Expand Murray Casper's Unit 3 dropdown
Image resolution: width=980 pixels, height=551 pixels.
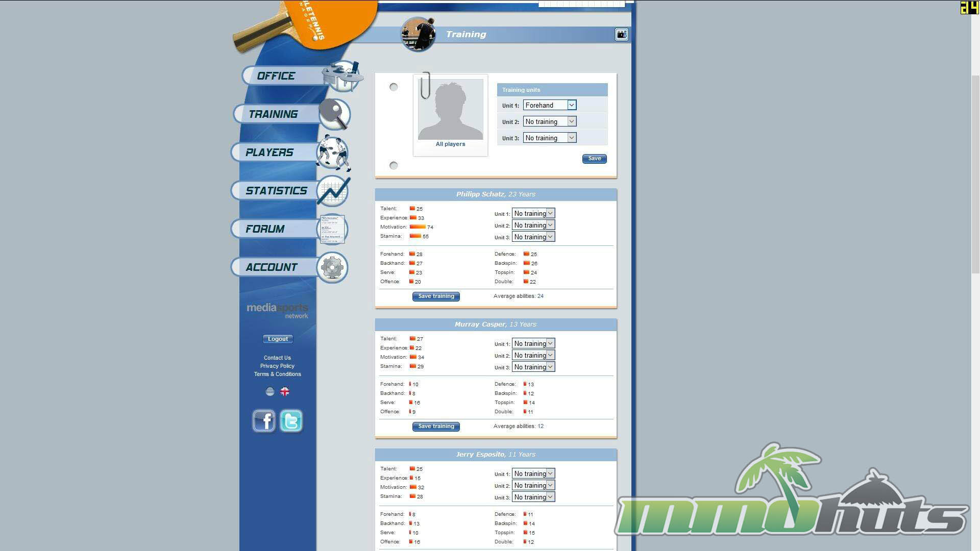[533, 367]
